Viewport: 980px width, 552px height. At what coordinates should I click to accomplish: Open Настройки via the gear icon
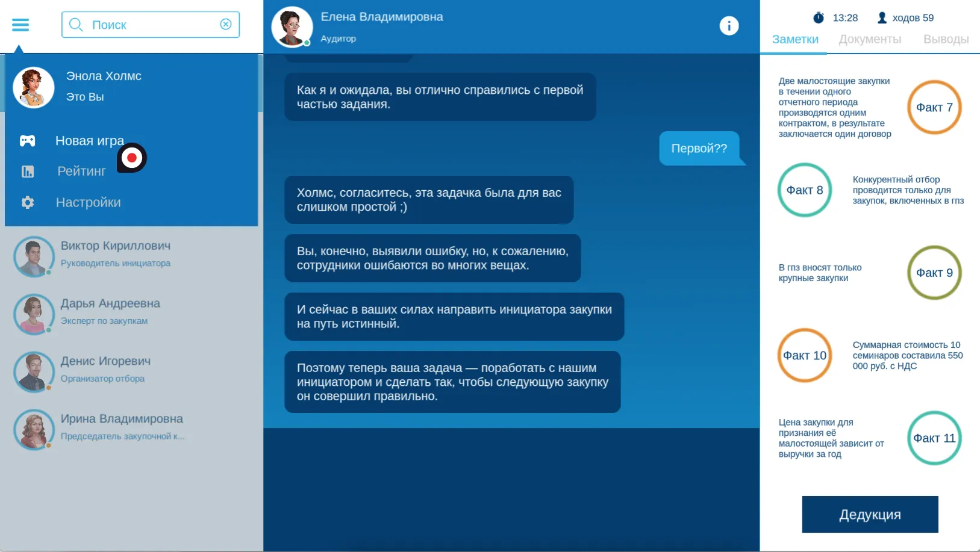[x=27, y=202]
